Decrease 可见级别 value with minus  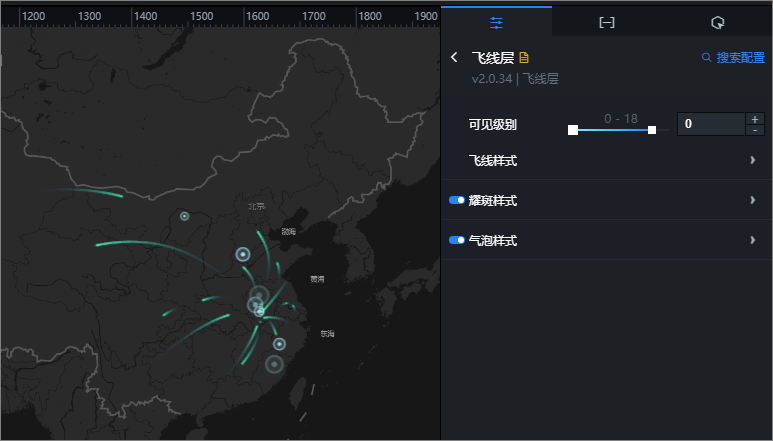755,130
